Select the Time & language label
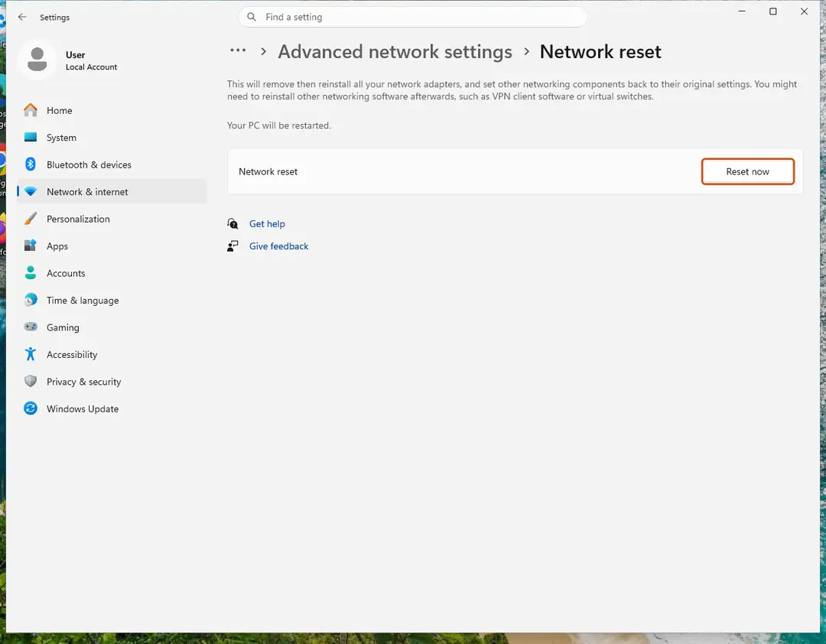Screen dimensions: 826x644 tap(83, 301)
